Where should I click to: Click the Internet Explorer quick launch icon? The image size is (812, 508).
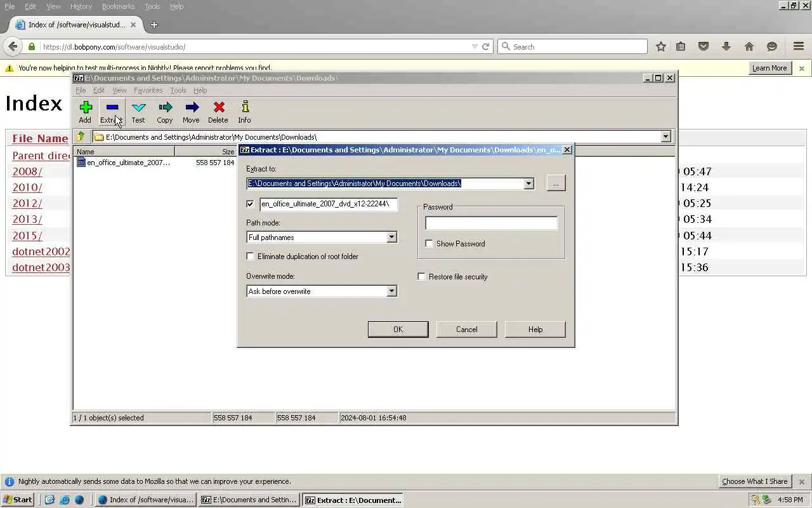click(x=65, y=500)
